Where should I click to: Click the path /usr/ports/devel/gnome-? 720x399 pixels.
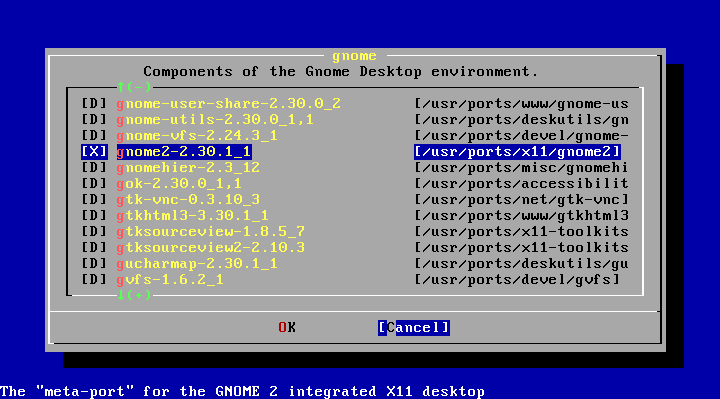(x=522, y=136)
